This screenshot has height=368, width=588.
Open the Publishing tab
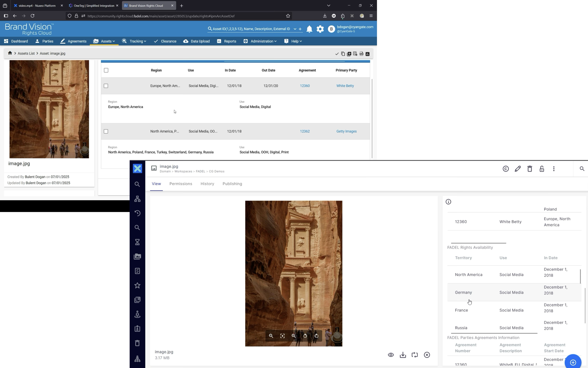click(x=232, y=183)
